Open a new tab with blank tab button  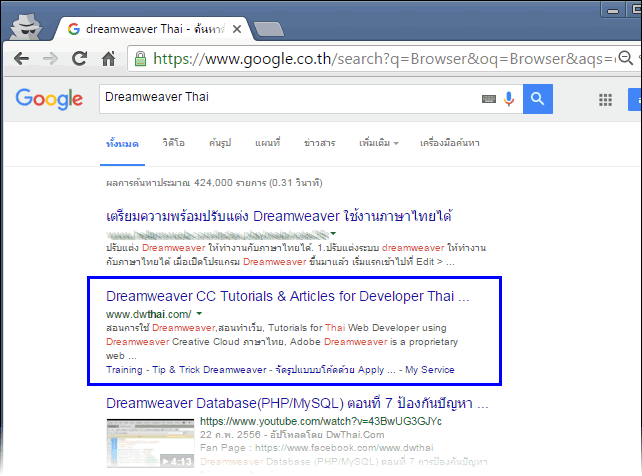coord(269,29)
